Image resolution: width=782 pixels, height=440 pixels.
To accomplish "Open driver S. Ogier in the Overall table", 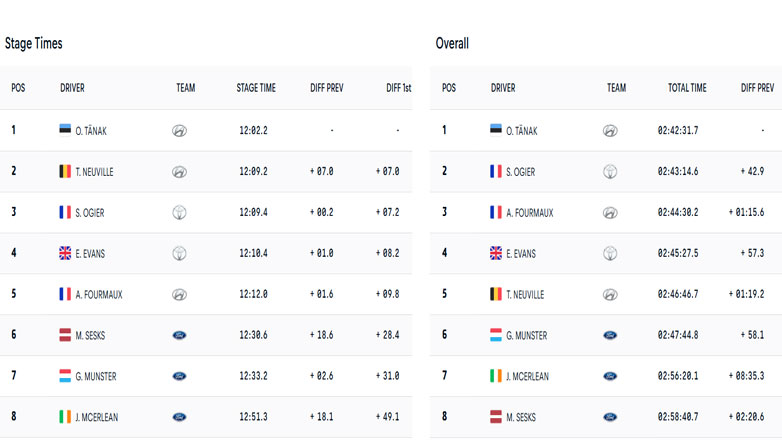I will pos(520,172).
